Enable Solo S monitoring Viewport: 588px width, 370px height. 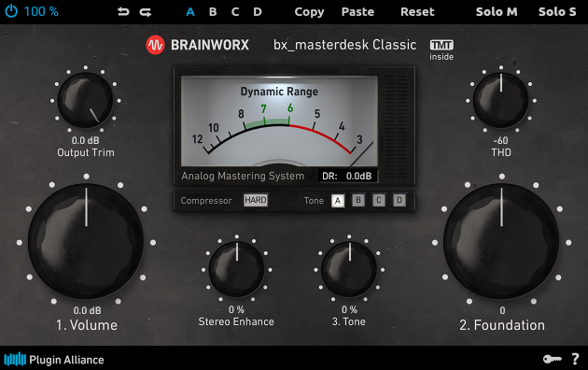pos(557,12)
